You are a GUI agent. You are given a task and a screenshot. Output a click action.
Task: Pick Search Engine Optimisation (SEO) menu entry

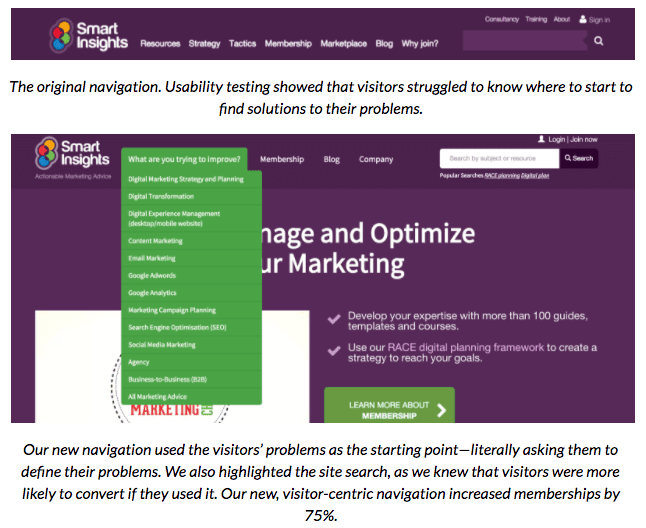click(177, 327)
